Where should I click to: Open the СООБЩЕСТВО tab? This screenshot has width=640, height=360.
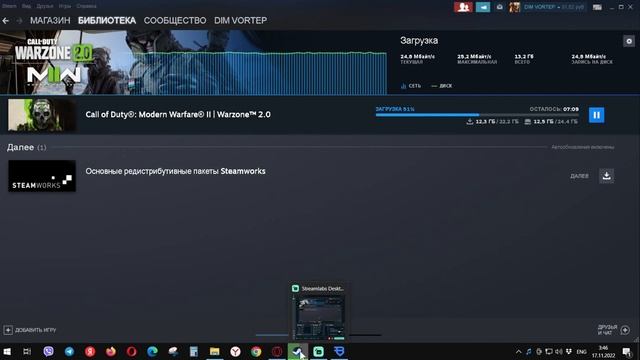click(175, 20)
